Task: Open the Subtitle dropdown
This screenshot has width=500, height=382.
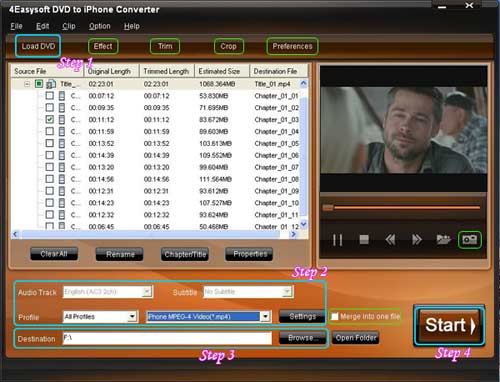Action: click(x=287, y=292)
